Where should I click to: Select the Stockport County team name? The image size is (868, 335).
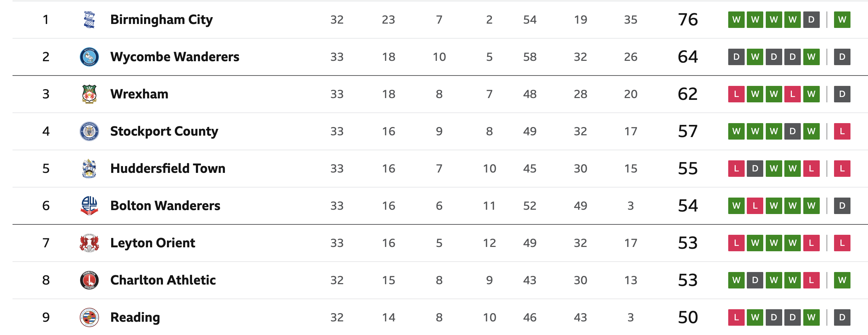point(164,131)
